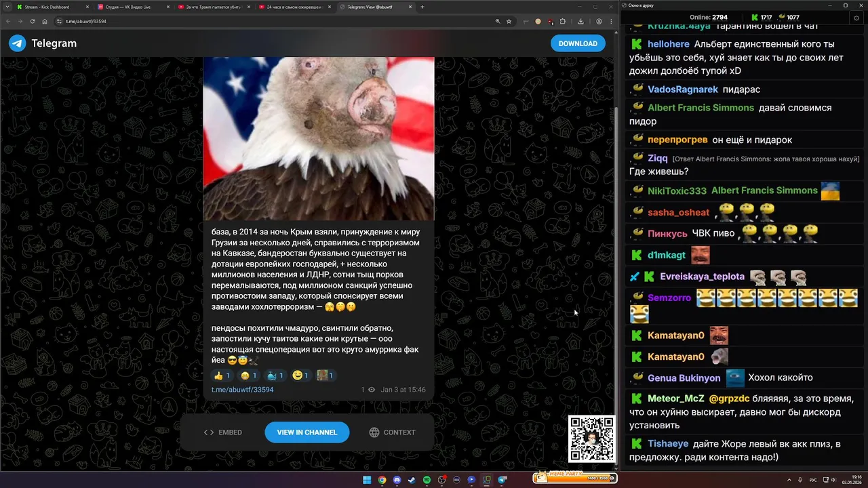Select the Telegram: View @abuwtf tab

tap(375, 7)
